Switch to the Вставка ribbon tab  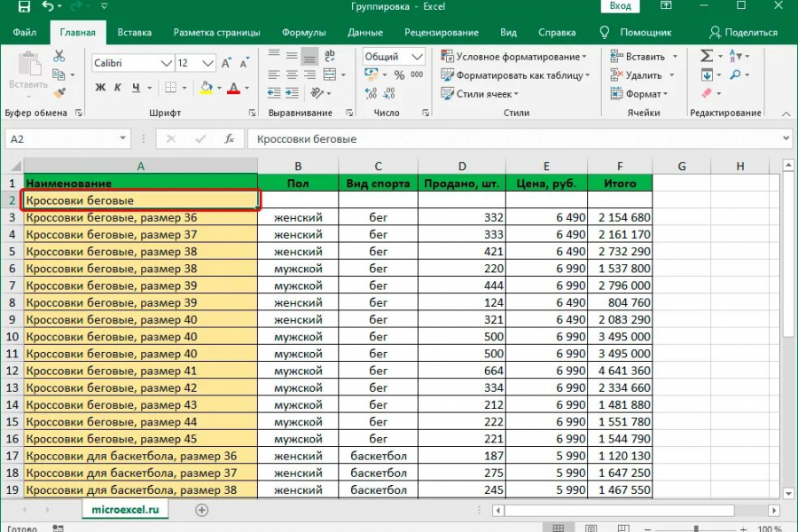134,33
